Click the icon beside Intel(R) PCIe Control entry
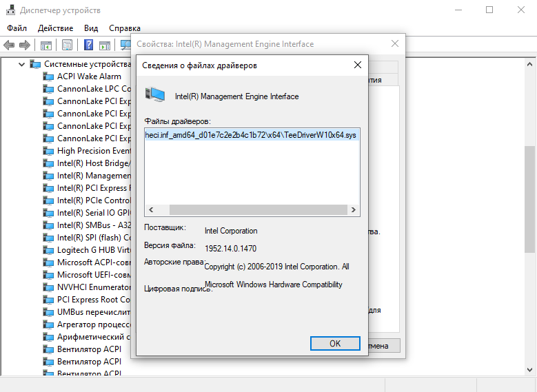This screenshot has width=537, height=392. point(48,200)
